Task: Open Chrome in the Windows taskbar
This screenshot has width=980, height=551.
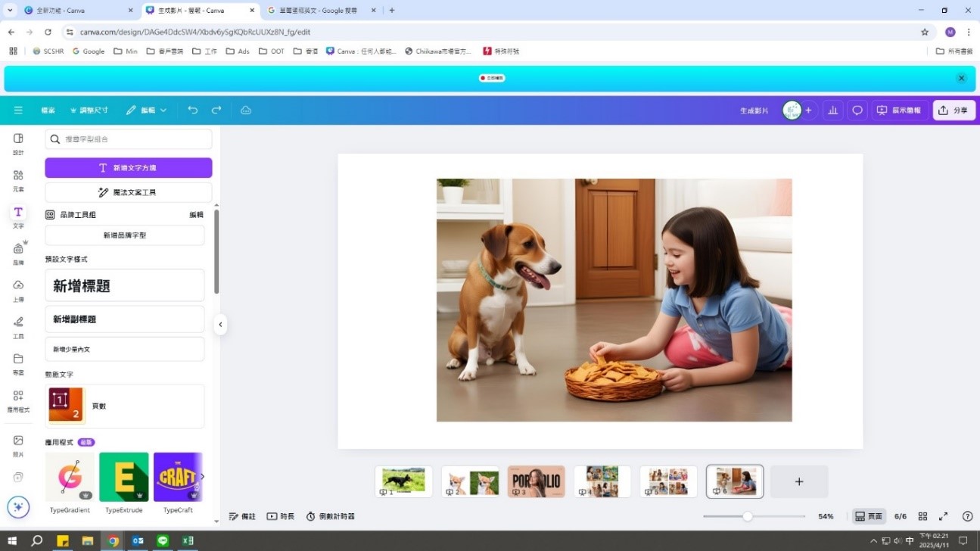Action: pyautogui.click(x=113, y=540)
